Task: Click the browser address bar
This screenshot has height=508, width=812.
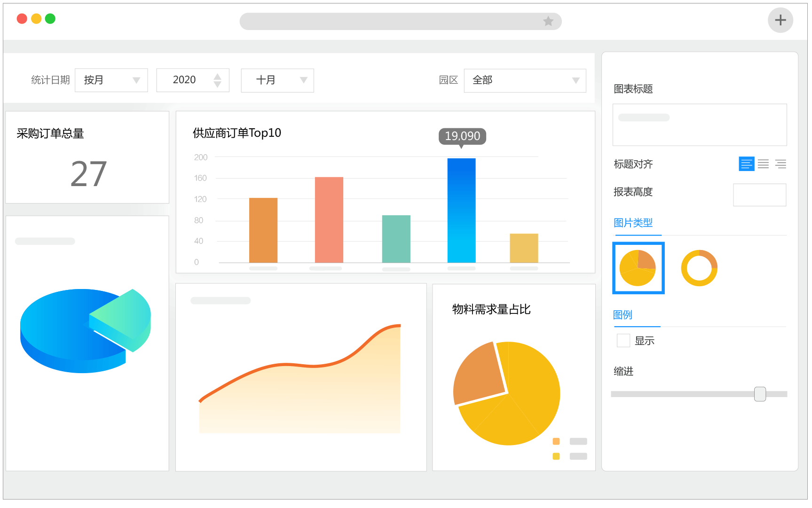Action: (x=401, y=21)
